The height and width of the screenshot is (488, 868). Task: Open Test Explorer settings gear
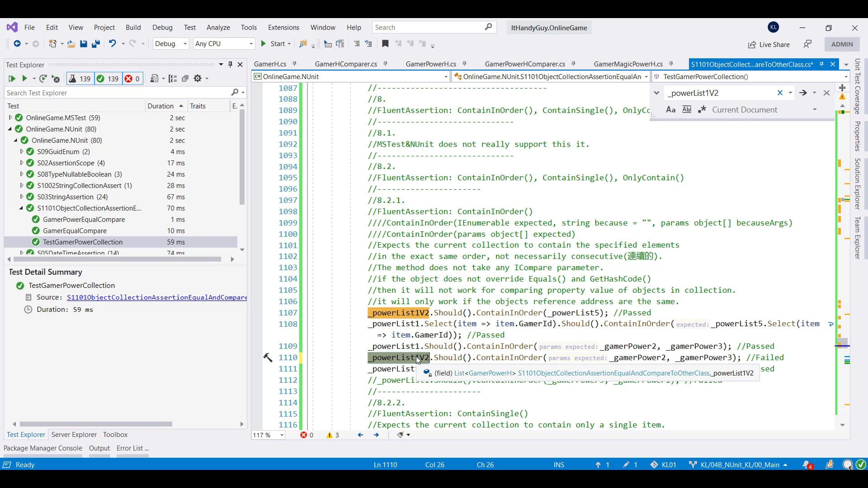(198, 79)
